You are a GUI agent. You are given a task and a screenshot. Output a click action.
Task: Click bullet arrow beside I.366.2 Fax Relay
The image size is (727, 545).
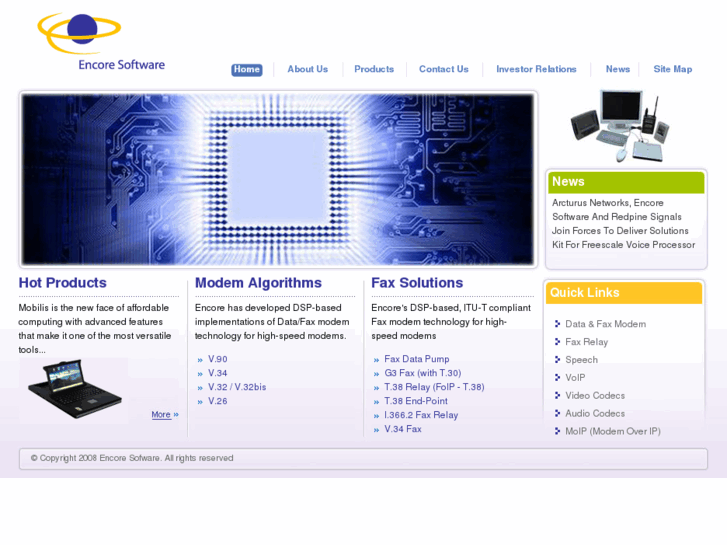point(376,417)
